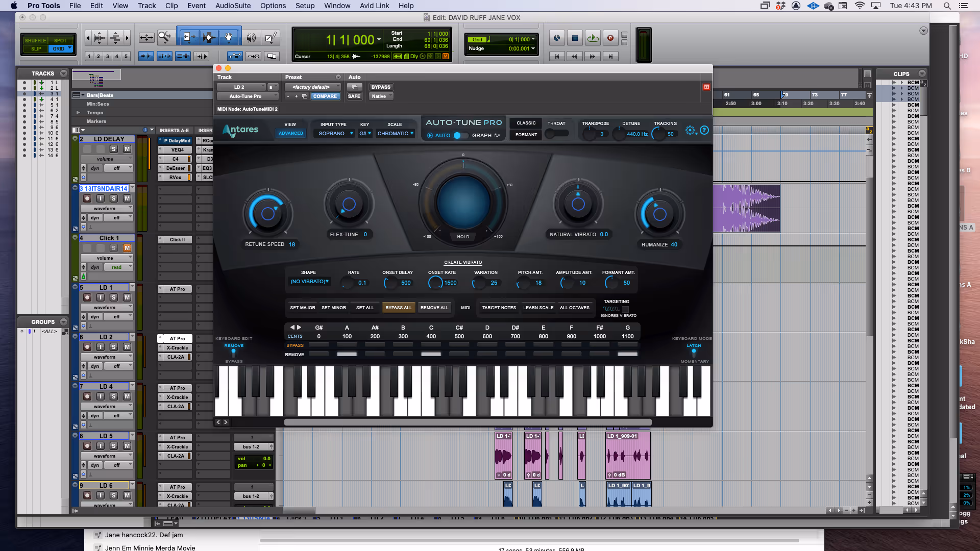Mute the Click 1 track
The image size is (980, 551).
coord(127,248)
